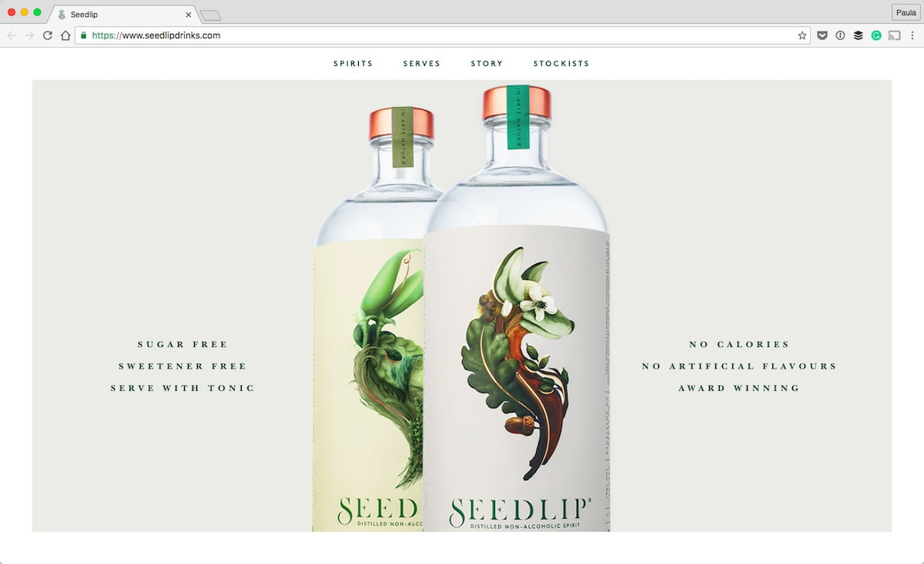924x564 pixels.
Task: Open the Spirits navigation item
Action: point(353,64)
